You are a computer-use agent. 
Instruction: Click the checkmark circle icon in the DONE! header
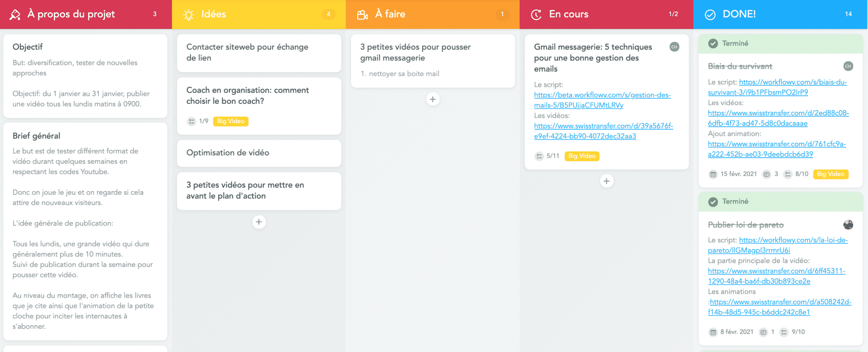pos(709,14)
